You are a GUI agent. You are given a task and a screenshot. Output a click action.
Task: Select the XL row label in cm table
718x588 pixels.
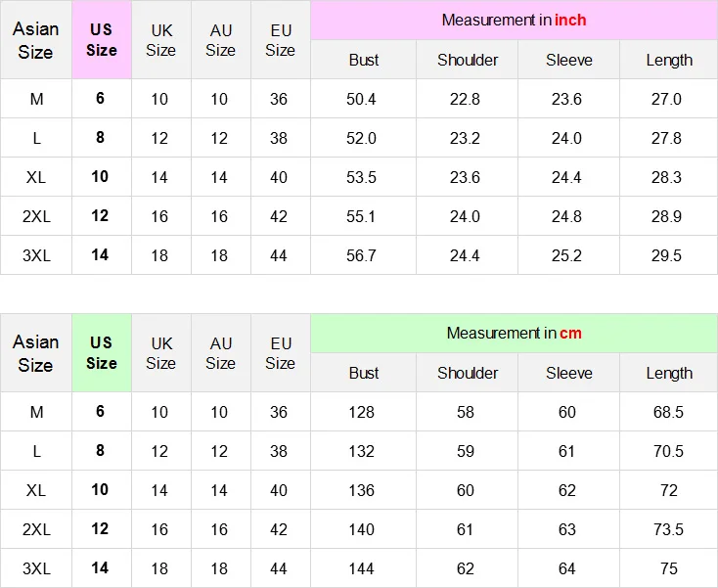click(x=36, y=490)
